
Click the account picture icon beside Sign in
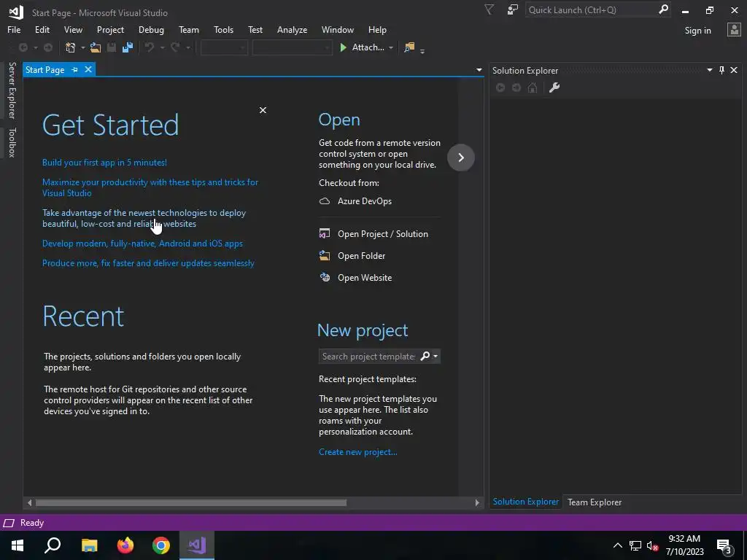click(734, 30)
